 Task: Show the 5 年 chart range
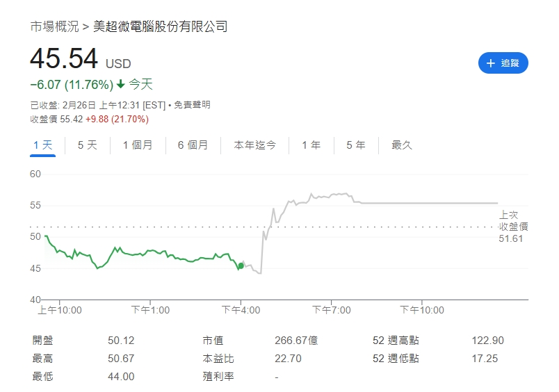(x=356, y=145)
